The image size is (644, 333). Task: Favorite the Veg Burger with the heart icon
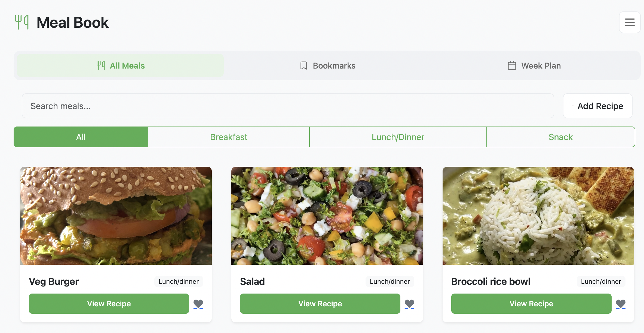(198, 303)
